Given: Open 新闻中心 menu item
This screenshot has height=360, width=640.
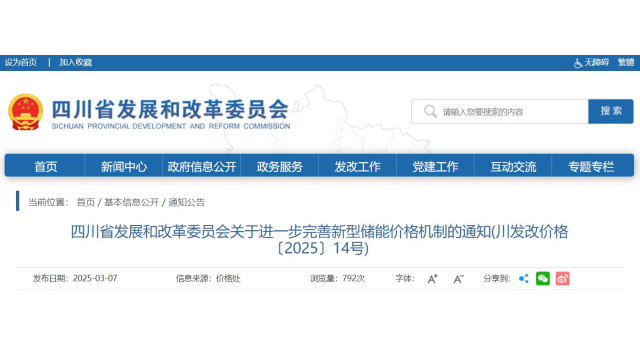Looking at the screenshot, I should click(x=124, y=166).
